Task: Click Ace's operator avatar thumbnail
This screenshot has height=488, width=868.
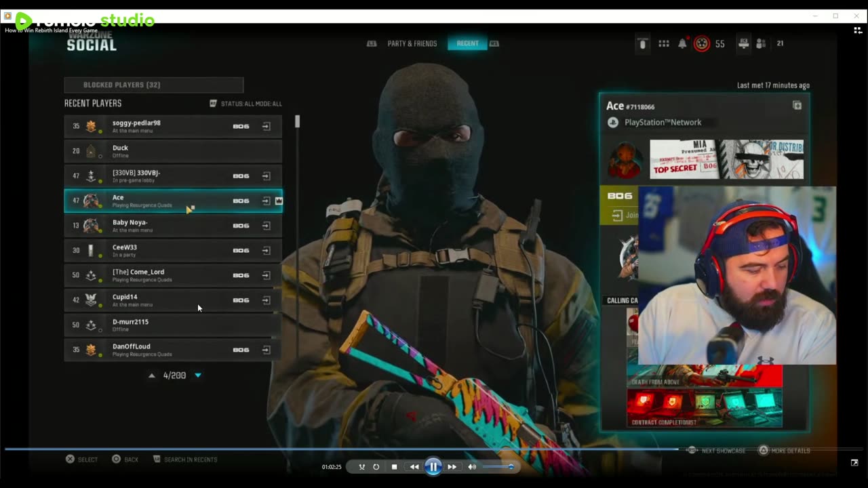Action: click(x=625, y=160)
